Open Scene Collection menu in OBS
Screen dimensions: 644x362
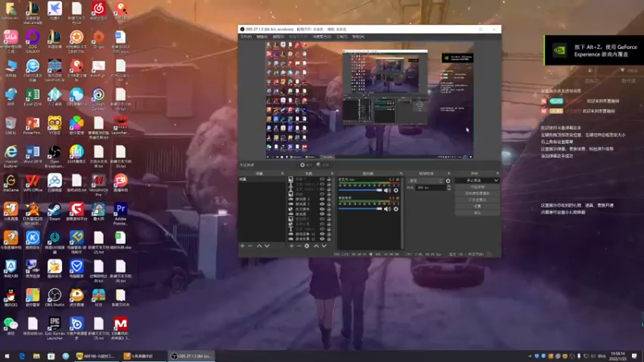[322, 36]
